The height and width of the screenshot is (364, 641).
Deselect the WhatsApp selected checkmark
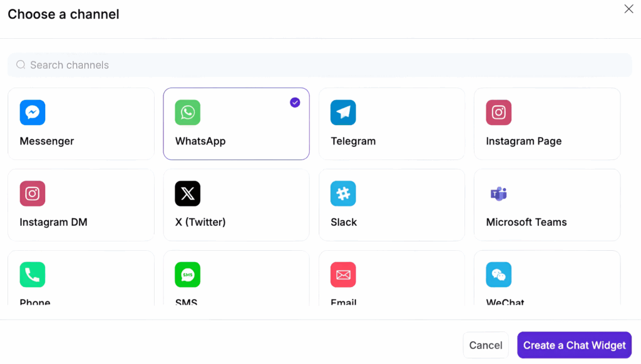pos(295,103)
